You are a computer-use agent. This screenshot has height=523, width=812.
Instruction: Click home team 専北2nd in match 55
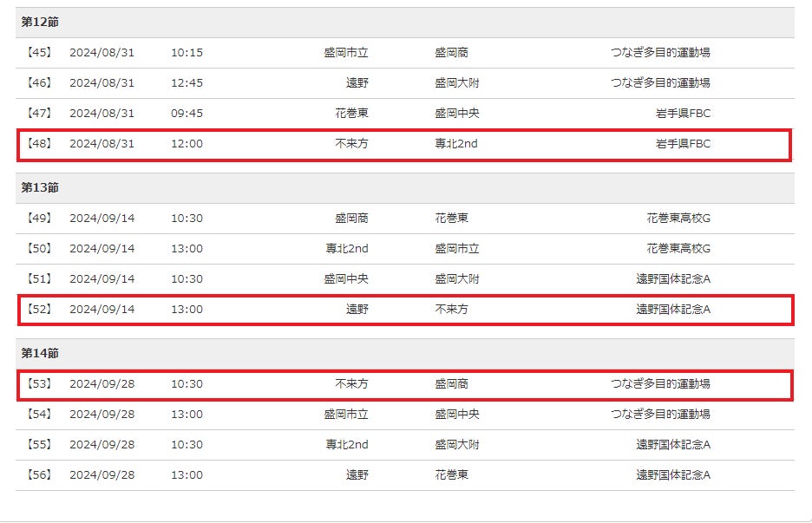347,444
